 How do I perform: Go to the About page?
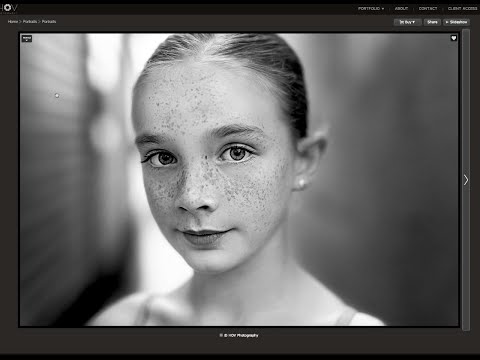(x=401, y=8)
